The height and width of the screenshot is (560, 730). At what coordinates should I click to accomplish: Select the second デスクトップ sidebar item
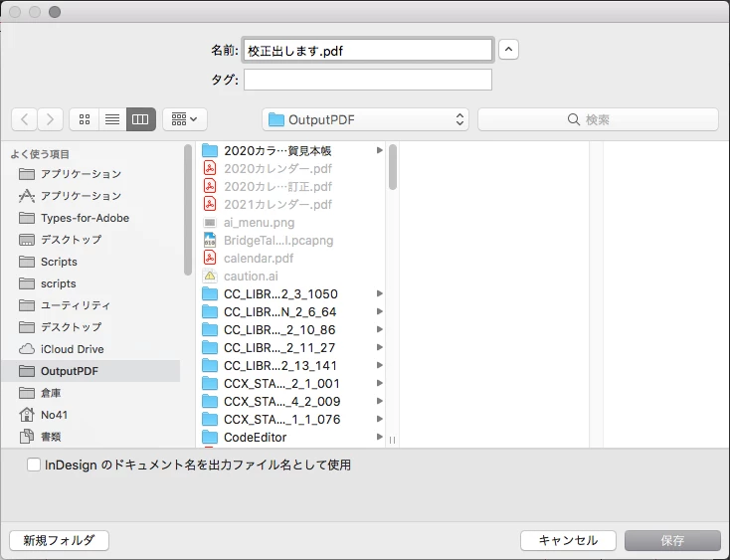point(91,327)
